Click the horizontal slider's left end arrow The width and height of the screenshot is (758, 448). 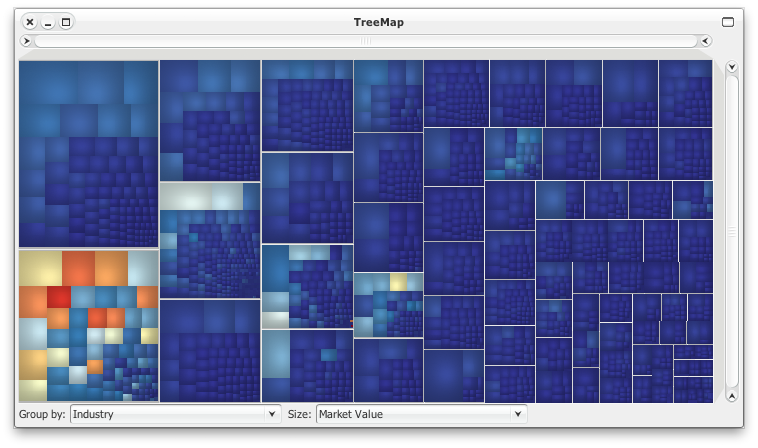[27, 41]
